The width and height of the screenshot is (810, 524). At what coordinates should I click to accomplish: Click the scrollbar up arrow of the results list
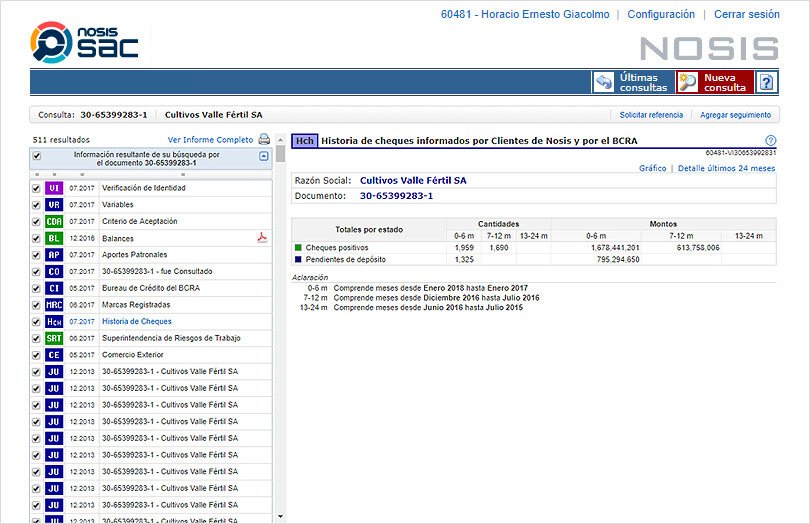tap(281, 140)
